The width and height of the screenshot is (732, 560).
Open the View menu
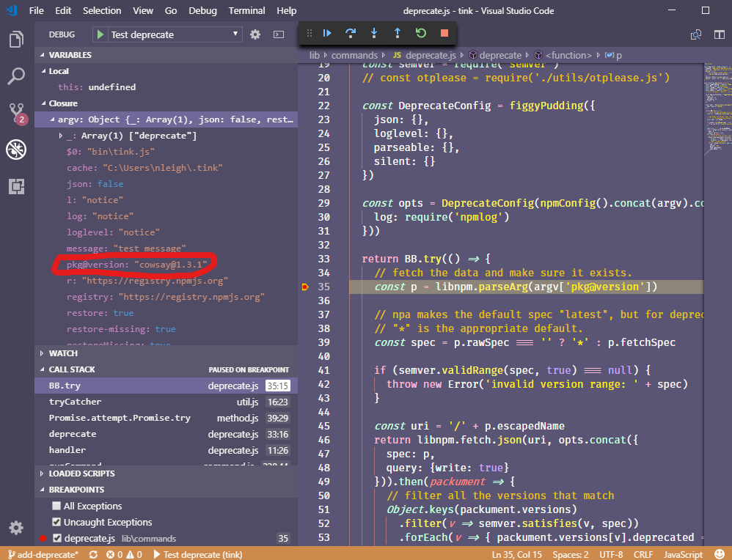point(143,10)
